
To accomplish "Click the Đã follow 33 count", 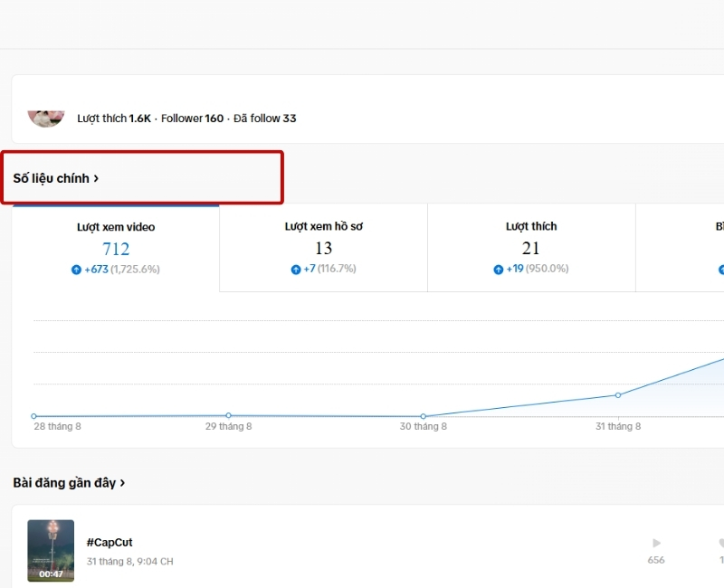I will tap(264, 119).
